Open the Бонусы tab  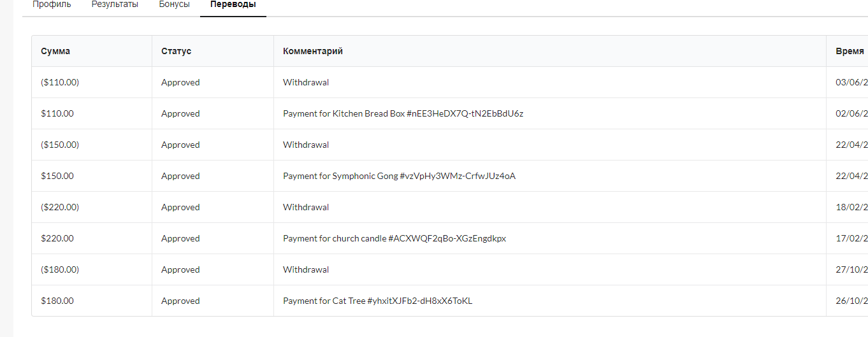(174, 4)
